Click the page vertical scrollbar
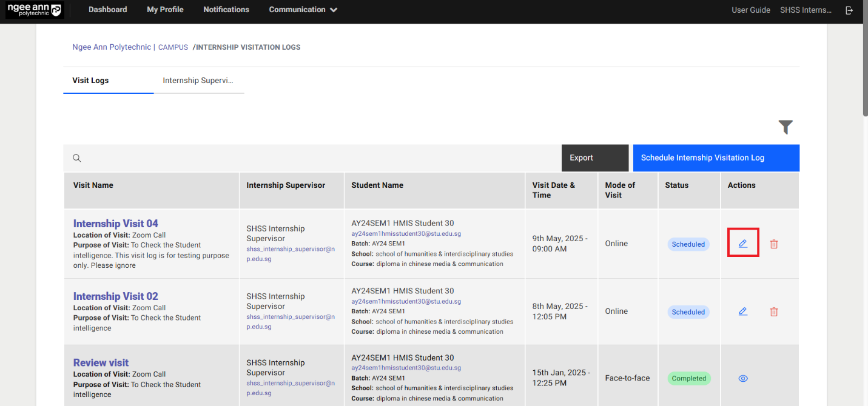The width and height of the screenshot is (868, 406). (x=864, y=61)
